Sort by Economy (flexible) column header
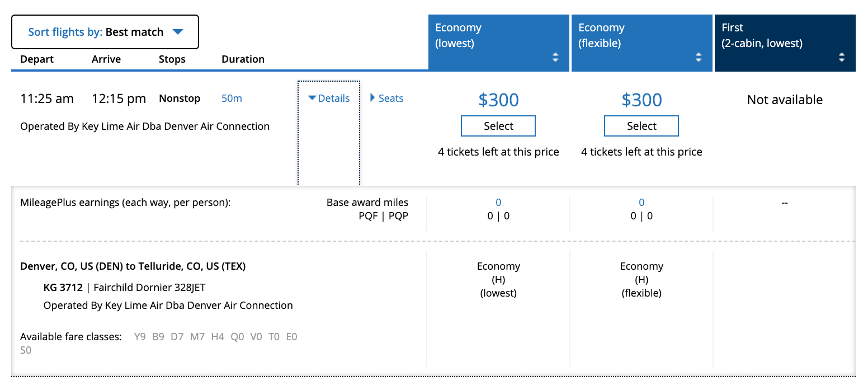This screenshot has width=868, height=385. (642, 43)
